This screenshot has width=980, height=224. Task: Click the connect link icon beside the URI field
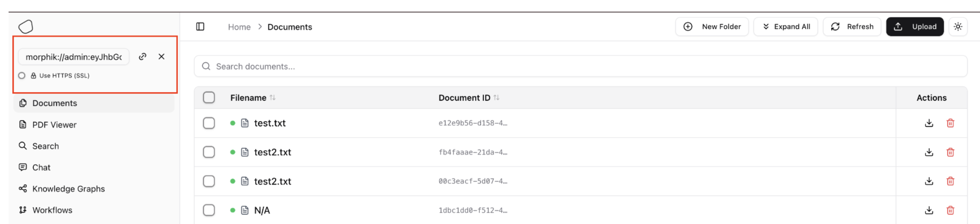click(x=142, y=56)
